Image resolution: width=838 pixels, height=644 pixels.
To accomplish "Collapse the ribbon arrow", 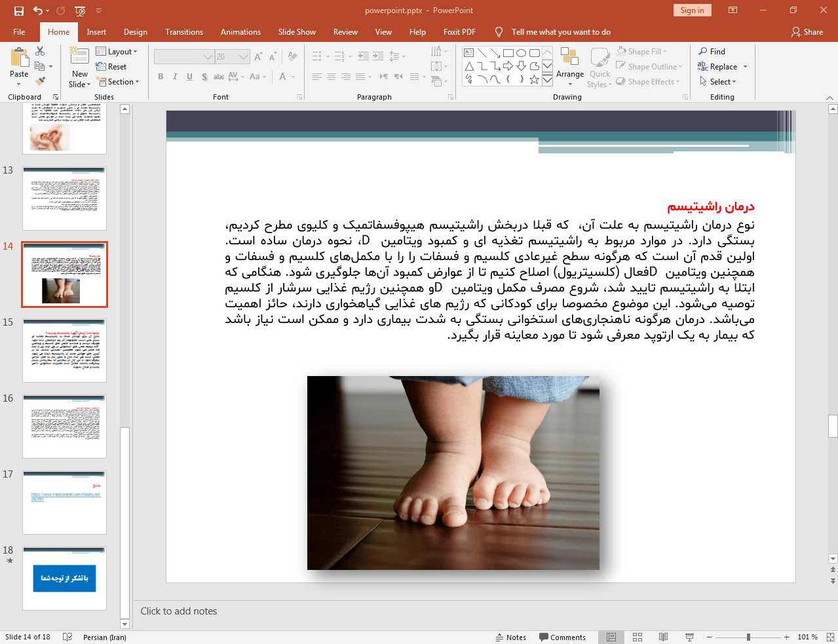I will pos(829,97).
